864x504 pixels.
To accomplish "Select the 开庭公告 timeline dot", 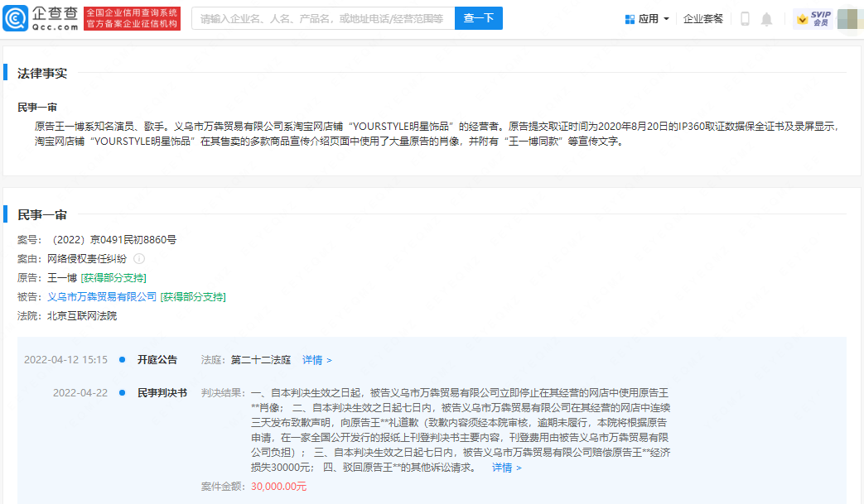I will [123, 360].
